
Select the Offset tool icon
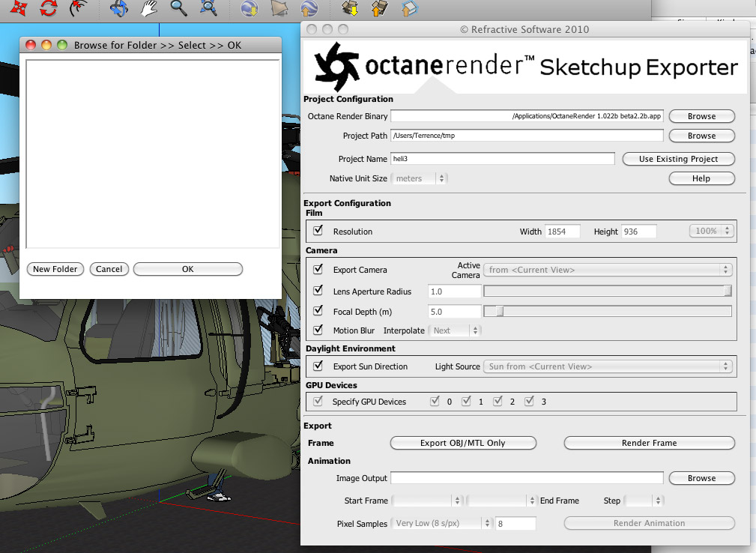(x=79, y=7)
